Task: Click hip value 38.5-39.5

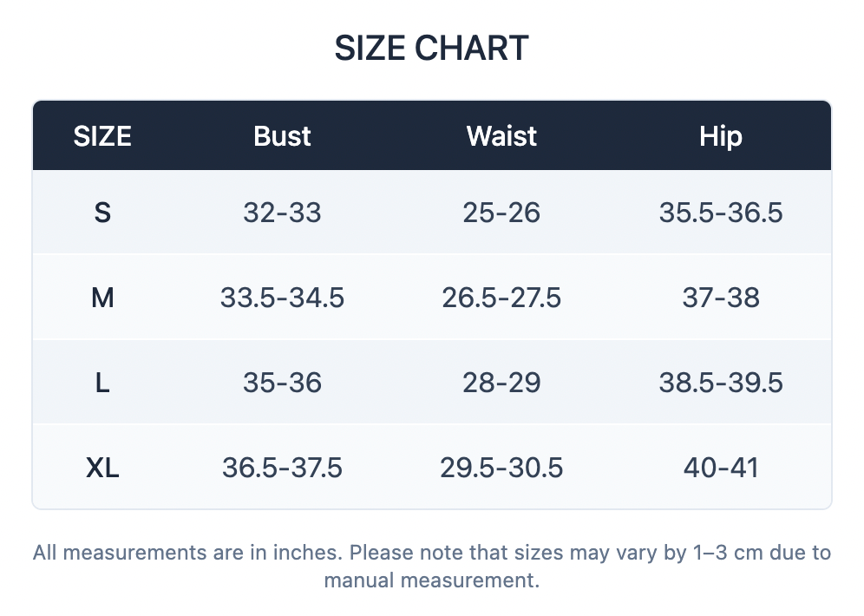Action: click(x=721, y=383)
